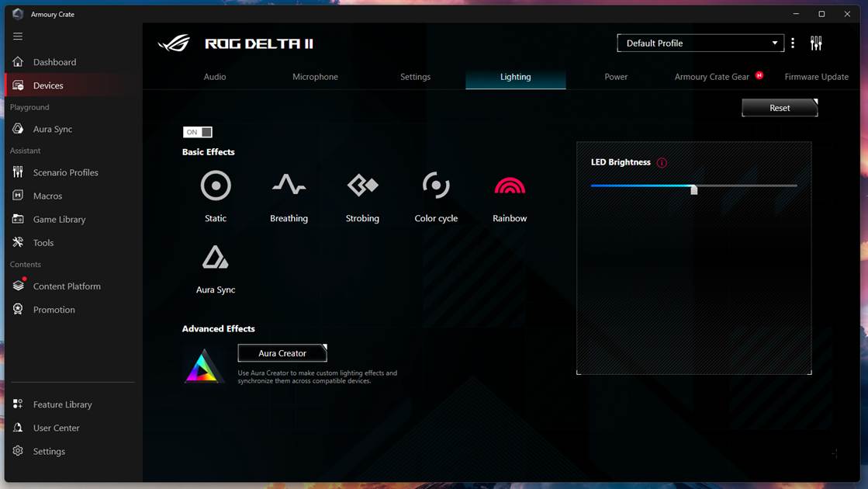The height and width of the screenshot is (489, 868).
Task: Click the Aura Creator prism icon
Action: tap(203, 366)
